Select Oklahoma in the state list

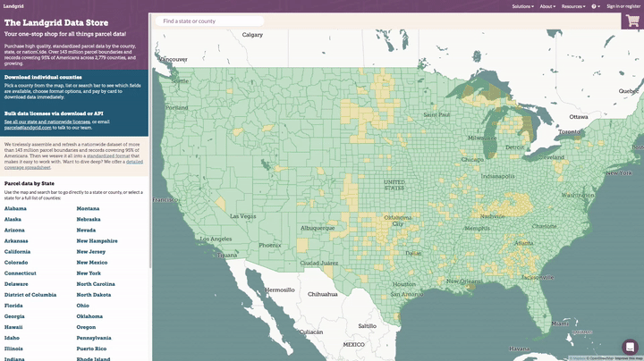coord(89,316)
